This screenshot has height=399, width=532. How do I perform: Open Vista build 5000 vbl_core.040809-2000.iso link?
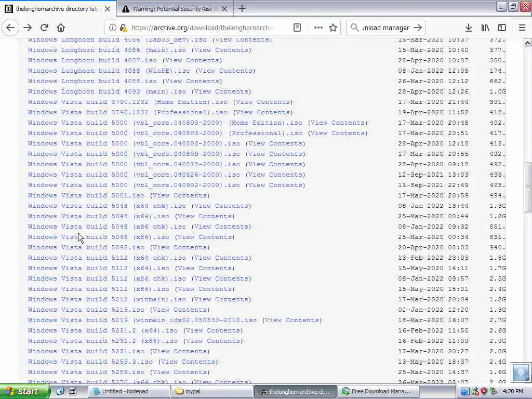(134, 154)
